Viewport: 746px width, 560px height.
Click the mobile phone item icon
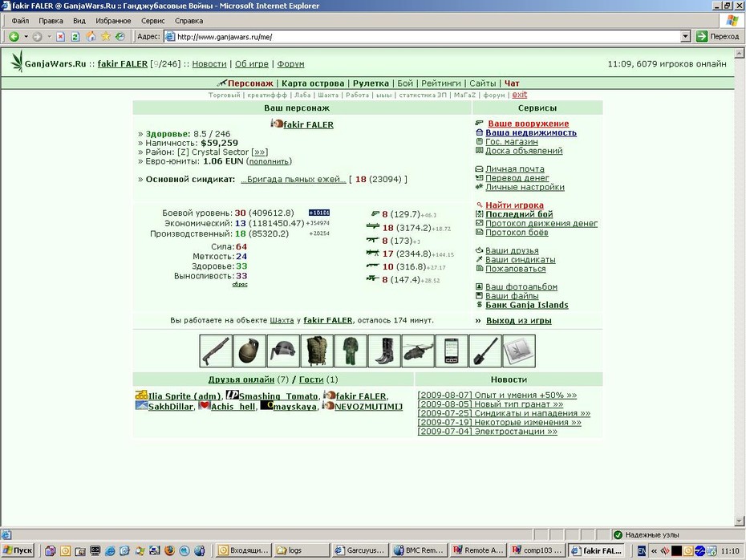tap(452, 351)
